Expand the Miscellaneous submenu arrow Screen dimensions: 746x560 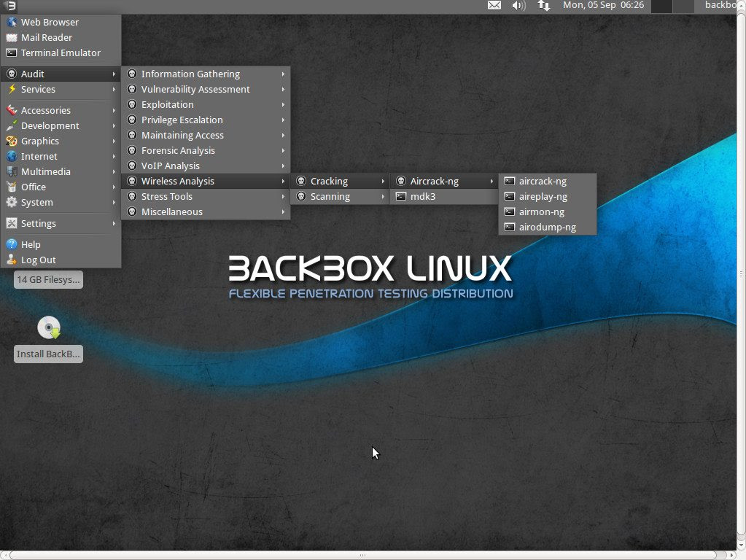(x=283, y=211)
